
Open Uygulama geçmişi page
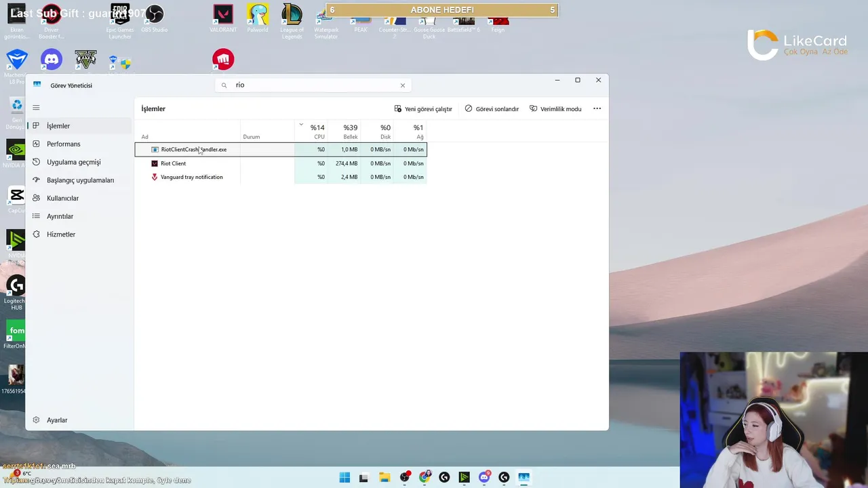79,162
